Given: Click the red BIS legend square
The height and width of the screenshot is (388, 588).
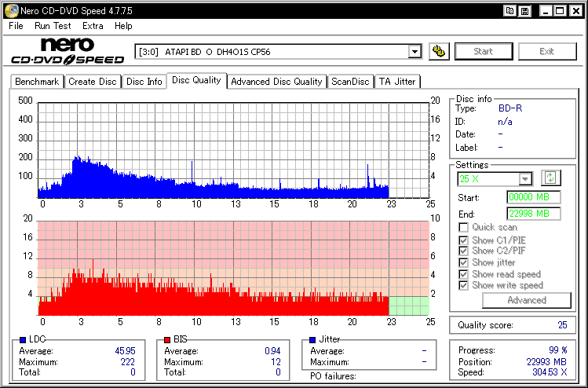Looking at the screenshot, I should click(167, 339).
